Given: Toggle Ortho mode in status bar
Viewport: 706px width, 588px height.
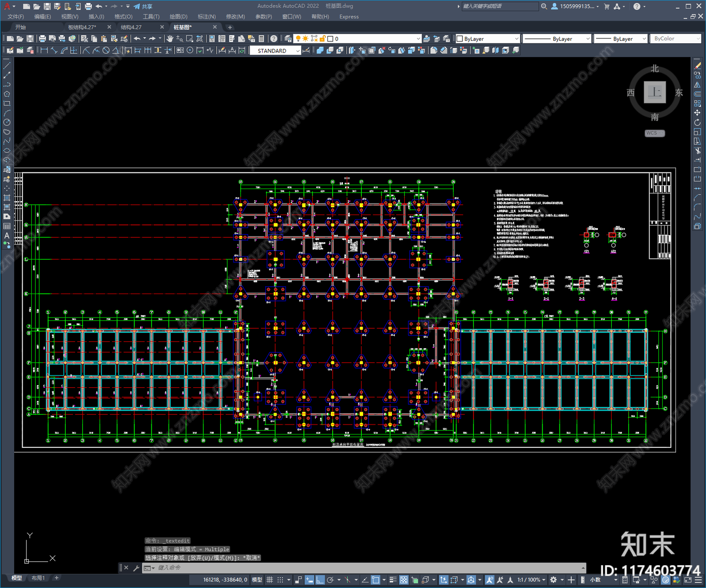Looking at the screenshot, I should [x=320, y=580].
